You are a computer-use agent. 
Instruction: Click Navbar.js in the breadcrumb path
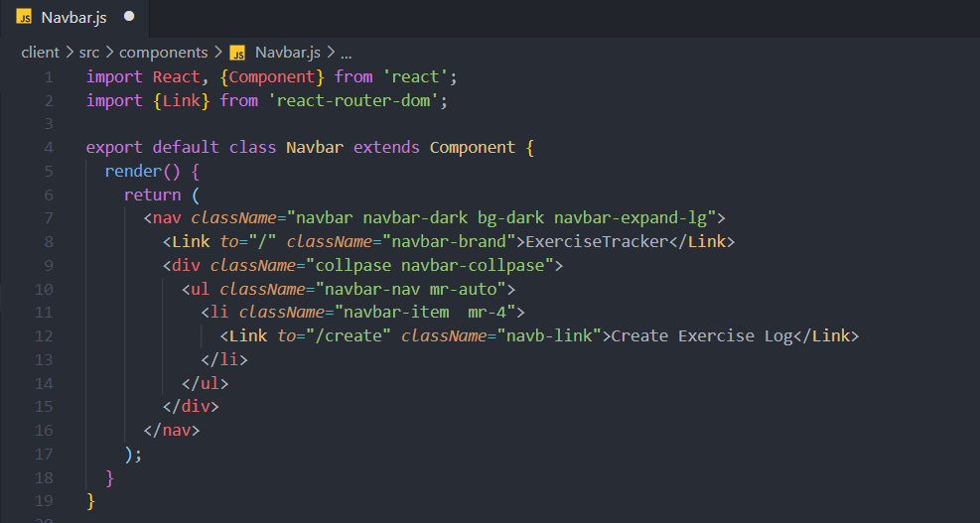pyautogui.click(x=286, y=53)
